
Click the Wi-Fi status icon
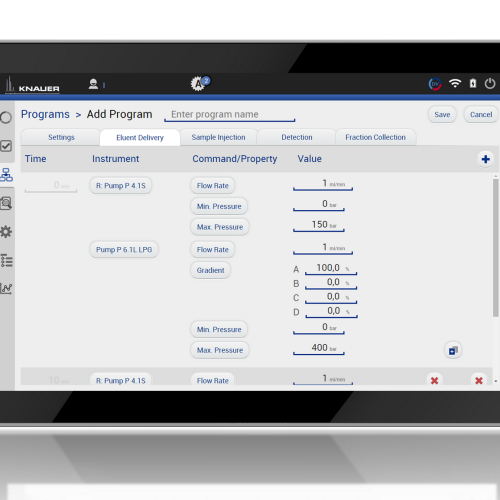[455, 83]
